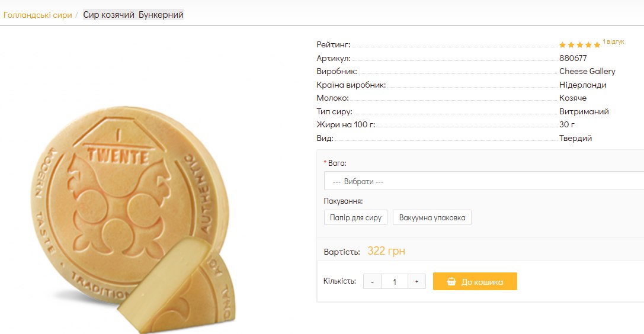Click the fifth rating star
The height and width of the screenshot is (334, 644).
coord(597,45)
